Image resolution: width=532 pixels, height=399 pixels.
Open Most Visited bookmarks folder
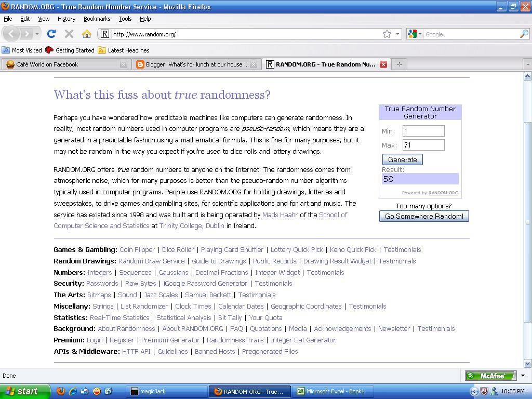[22, 50]
